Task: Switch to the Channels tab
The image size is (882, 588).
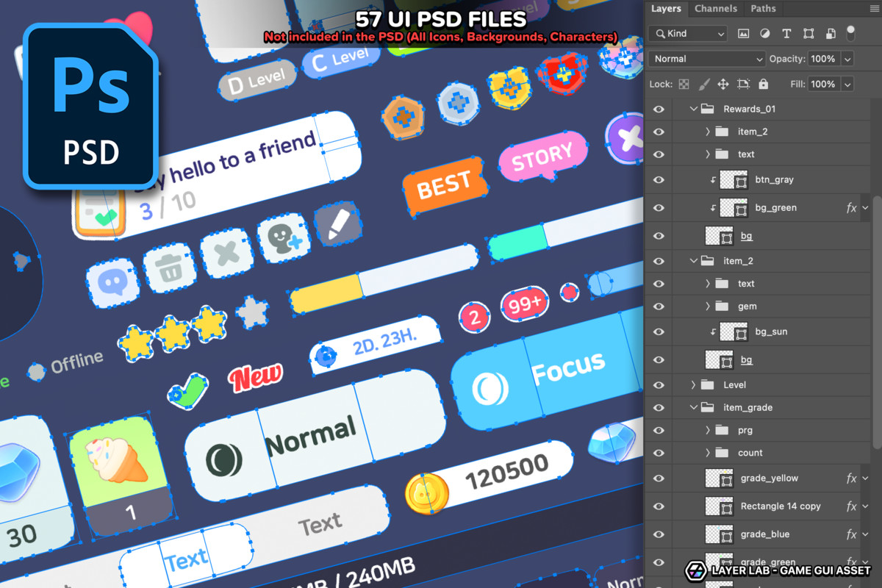Action: (x=716, y=9)
